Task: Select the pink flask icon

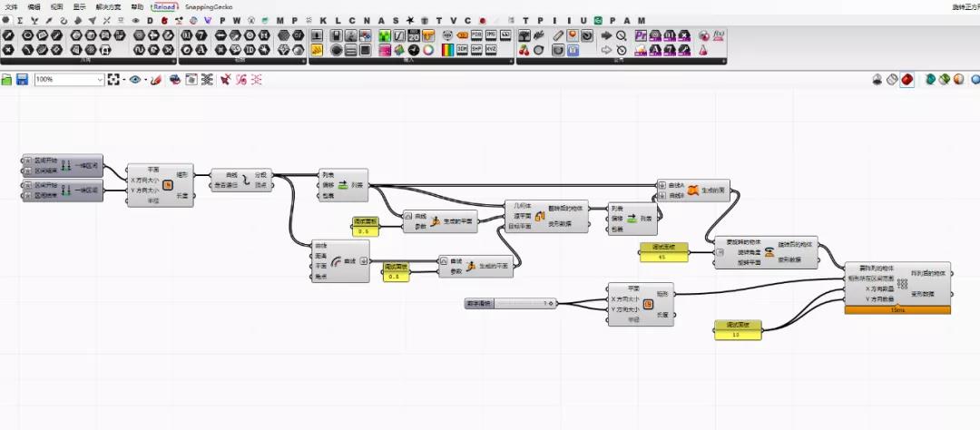Action: coord(704,51)
